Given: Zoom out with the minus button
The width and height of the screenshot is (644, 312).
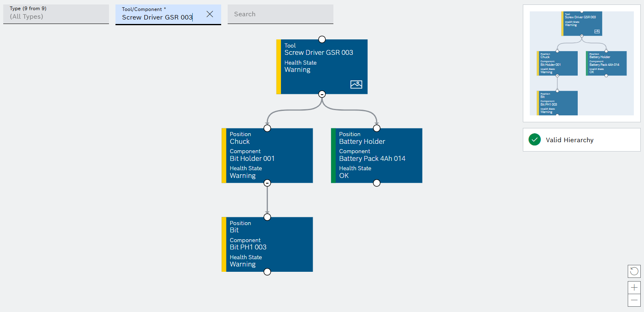Looking at the screenshot, I should click(x=634, y=300).
